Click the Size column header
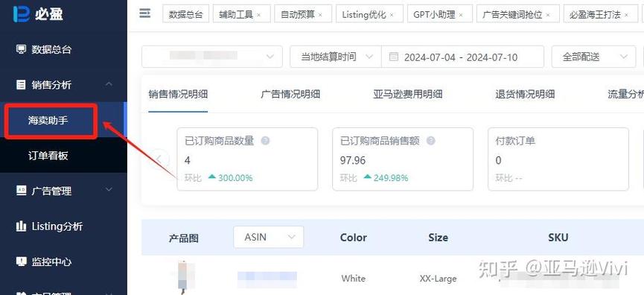This screenshot has width=644, height=295. [x=439, y=238]
